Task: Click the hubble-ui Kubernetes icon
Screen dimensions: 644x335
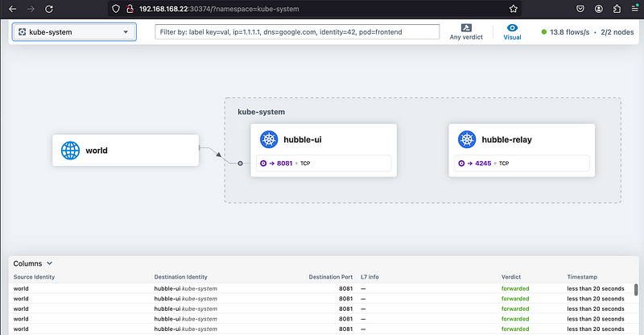Action: 269,139
